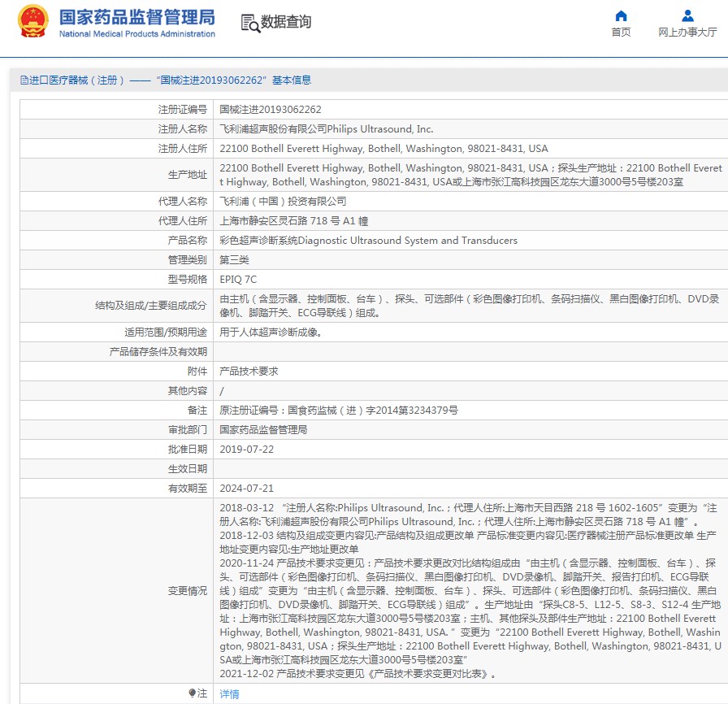Click the 其他内容 label

tap(188, 391)
